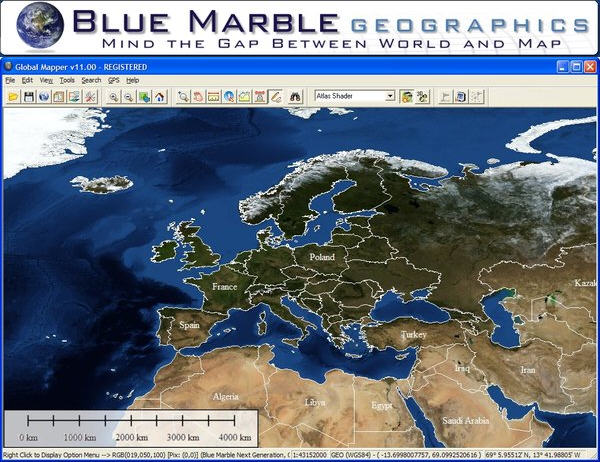Open the Tools menu
Viewport: 600px width, 462px height.
click(67, 80)
